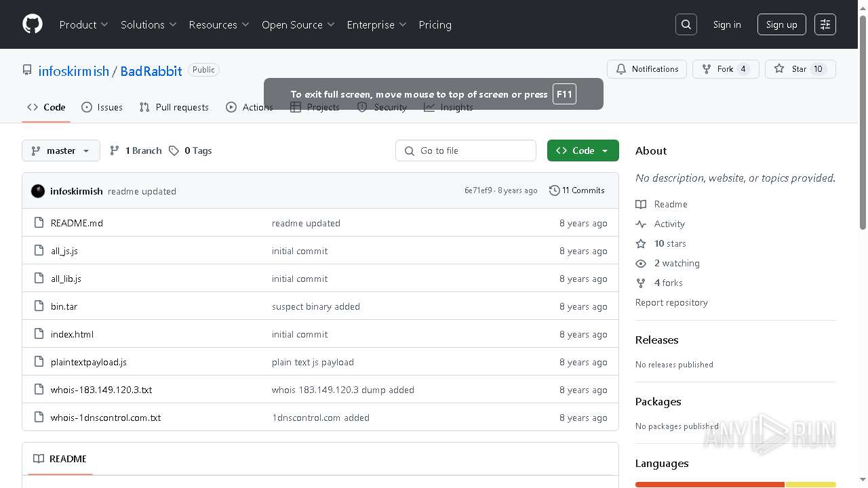Open GitHub home via Octocat logo
Image resolution: width=868 pixels, height=488 pixels.
33,24
